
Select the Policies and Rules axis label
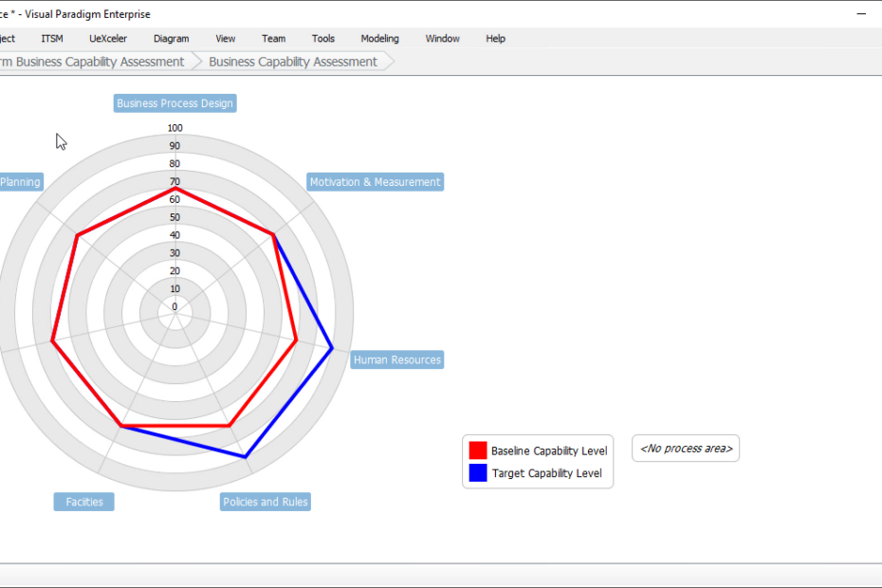(265, 502)
